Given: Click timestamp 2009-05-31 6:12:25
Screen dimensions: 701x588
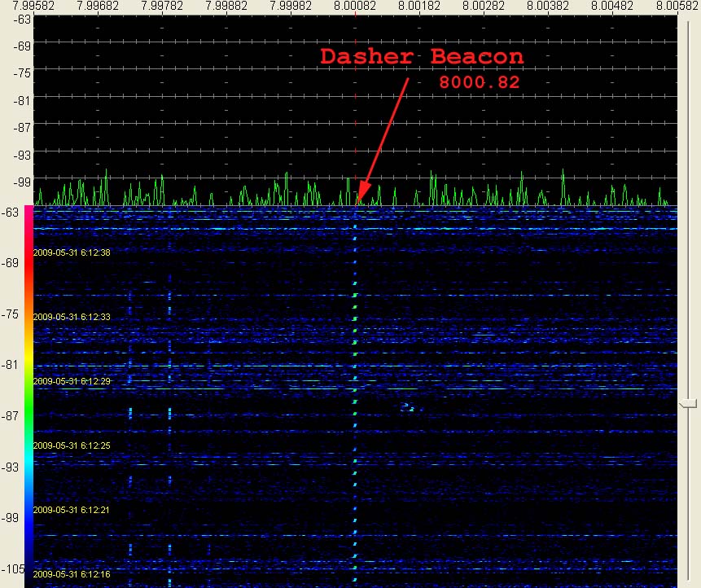Looking at the screenshot, I should pyautogui.click(x=72, y=445).
